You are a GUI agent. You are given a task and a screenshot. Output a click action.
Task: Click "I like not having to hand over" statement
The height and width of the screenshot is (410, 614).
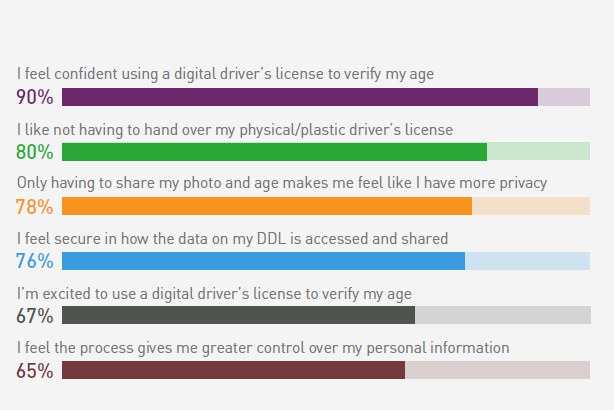point(235,130)
